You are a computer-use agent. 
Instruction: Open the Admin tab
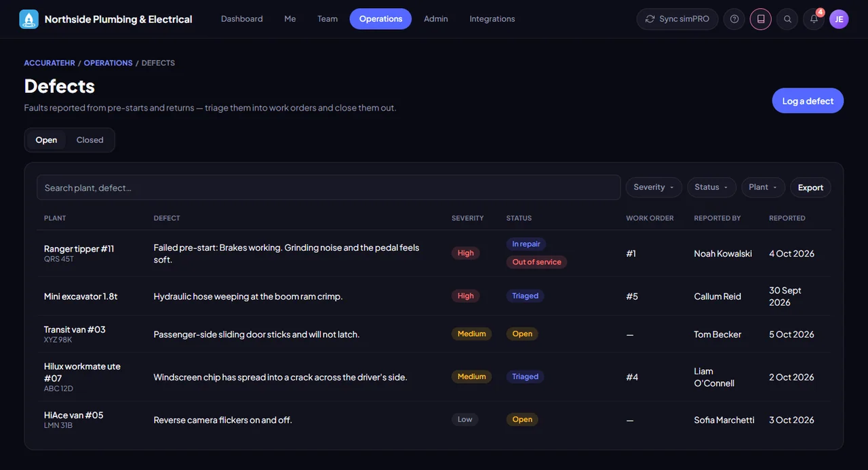tap(436, 19)
